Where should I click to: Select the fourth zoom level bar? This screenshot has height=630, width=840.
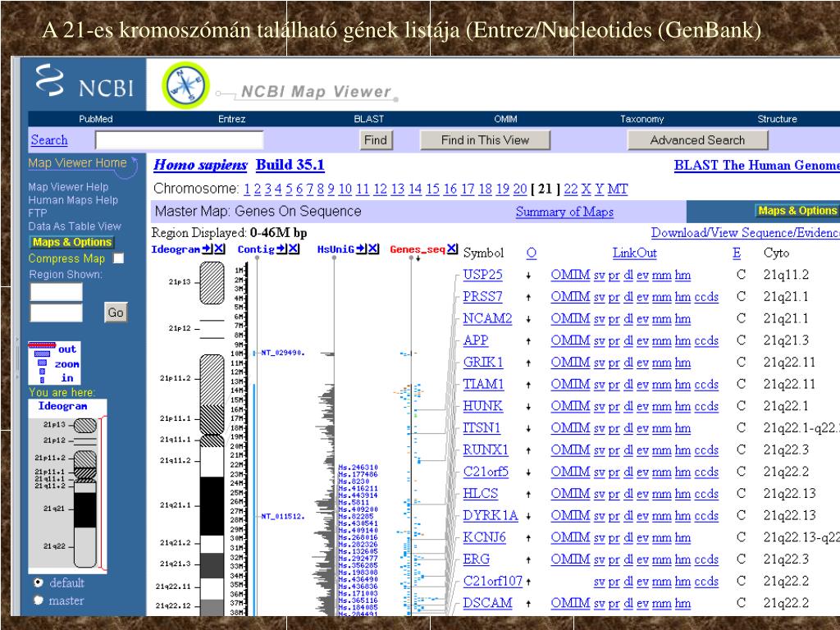(x=42, y=372)
